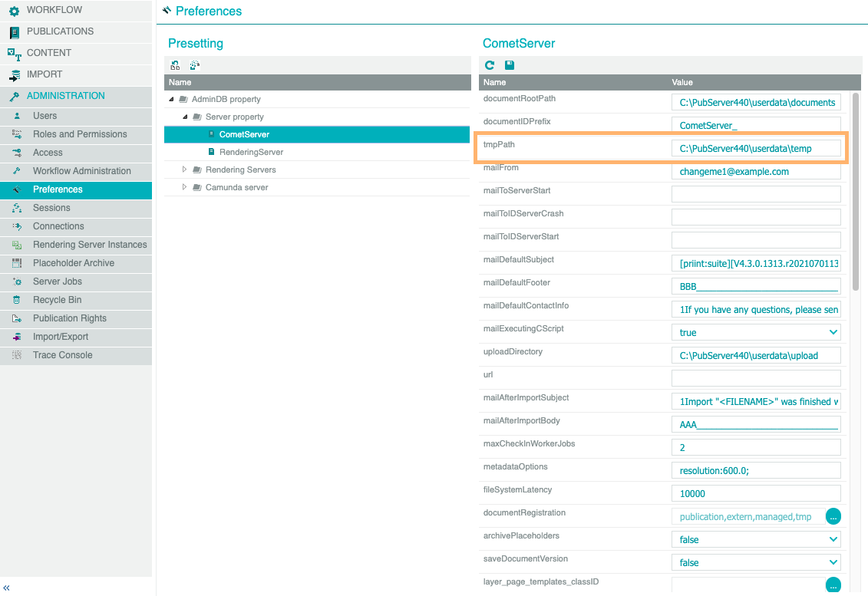Collapse the Server property tree node
This screenshot has height=596, width=868.
coord(185,117)
